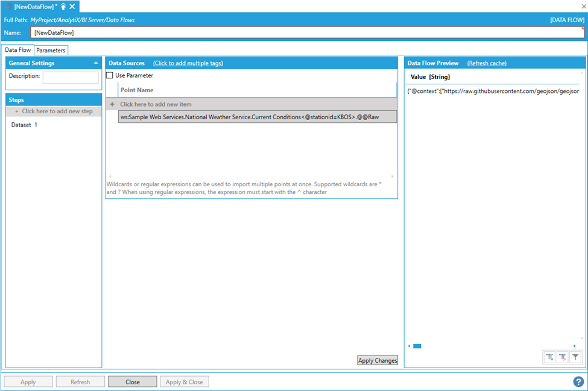Enable the Use Parameter checkbox
The image size is (588, 391).
click(x=110, y=75)
